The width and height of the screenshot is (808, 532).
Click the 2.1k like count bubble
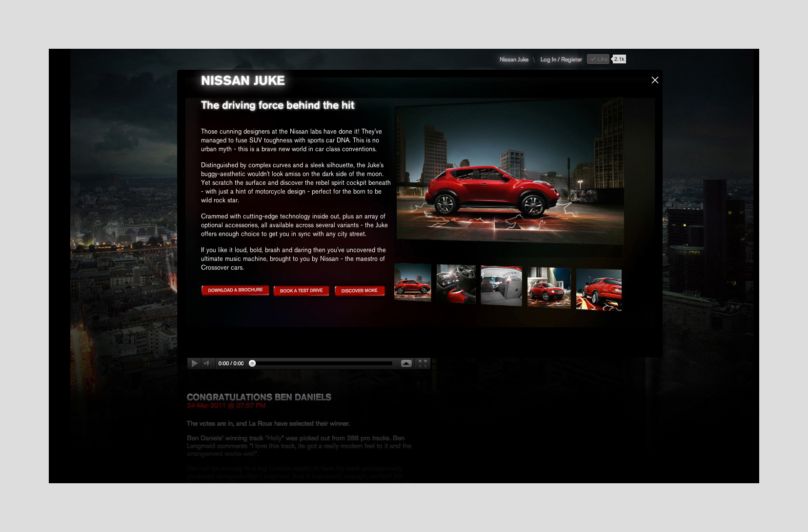click(619, 59)
